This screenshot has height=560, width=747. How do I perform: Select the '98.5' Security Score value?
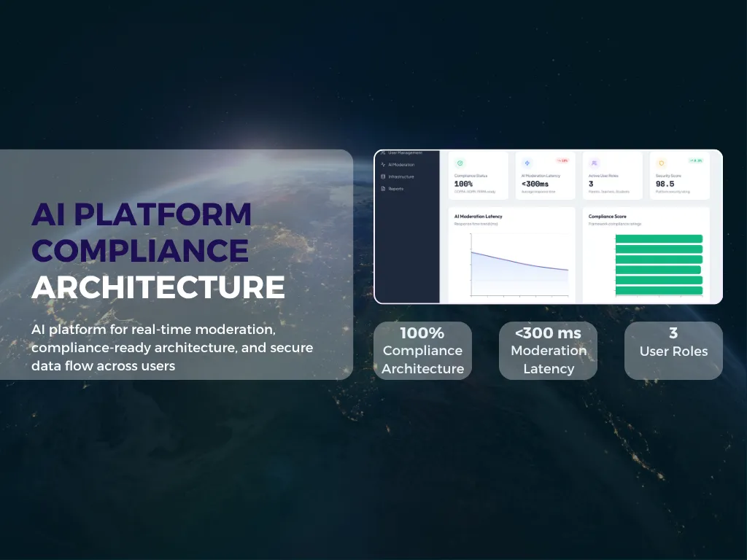click(665, 184)
